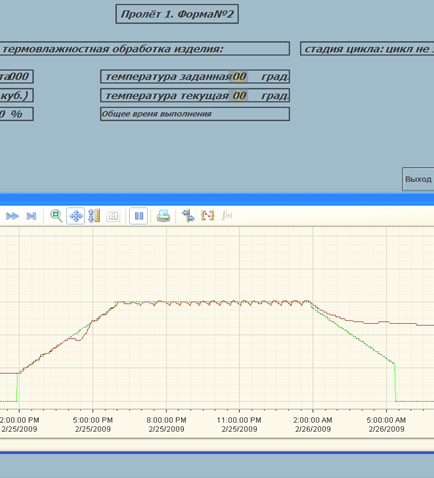Toggle the pause trend update button
Viewport: 434px width, 478px height.
(x=139, y=216)
